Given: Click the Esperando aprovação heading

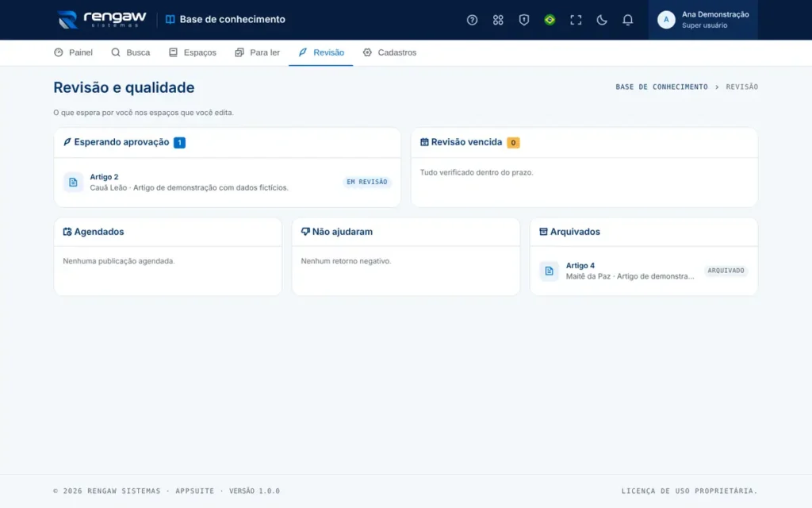Looking at the screenshot, I should click(x=121, y=142).
